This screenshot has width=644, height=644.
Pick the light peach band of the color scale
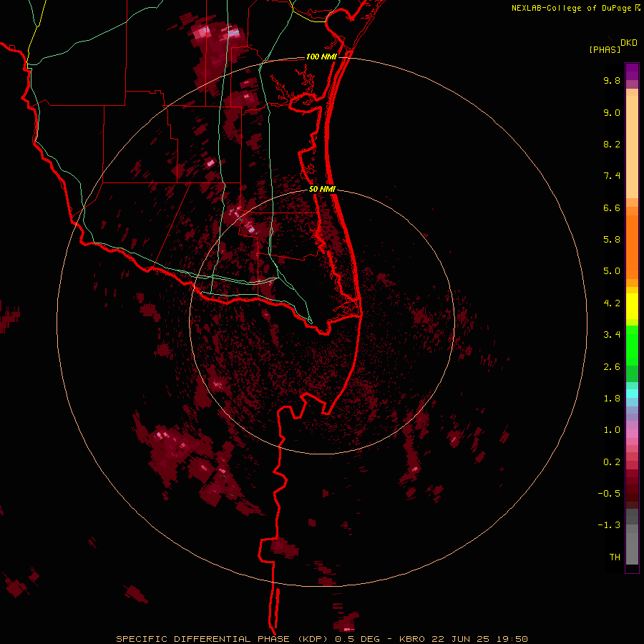(632, 147)
